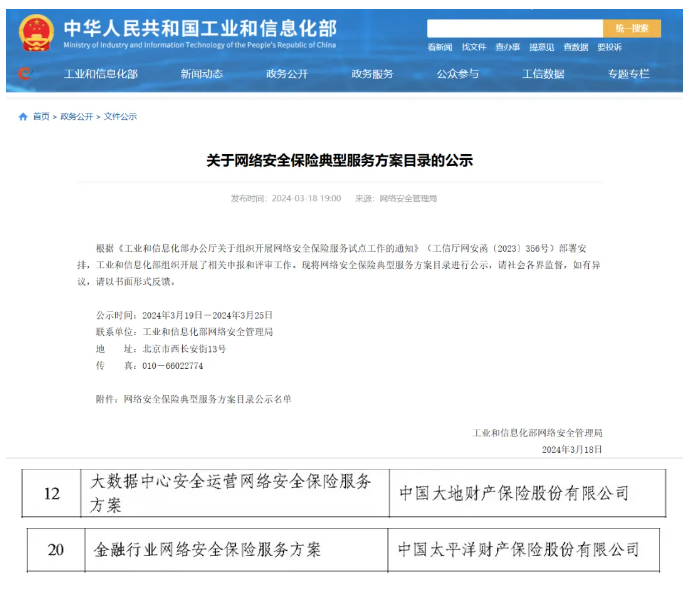Click the English ministry name subtitle
The width and height of the screenshot is (687, 590).
point(200,45)
